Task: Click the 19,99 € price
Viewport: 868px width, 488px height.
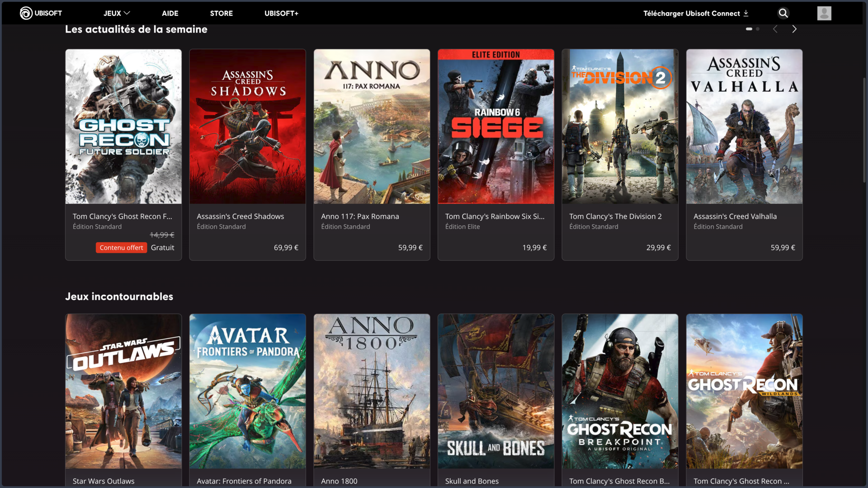Action: click(x=534, y=248)
